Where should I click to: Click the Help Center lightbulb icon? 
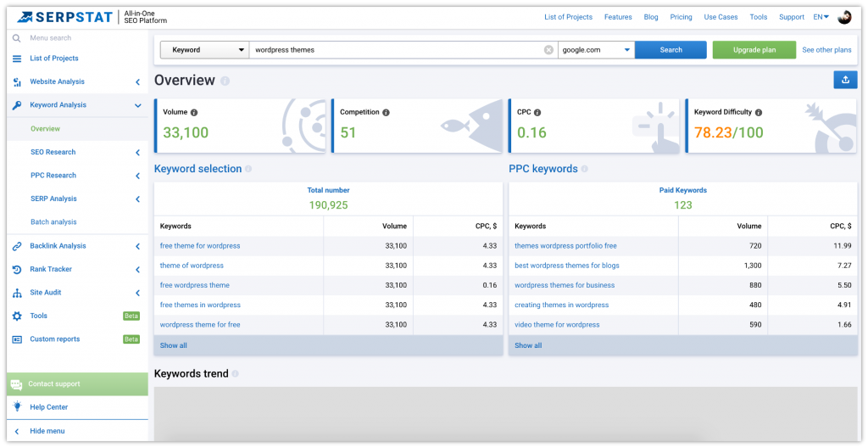(17, 406)
